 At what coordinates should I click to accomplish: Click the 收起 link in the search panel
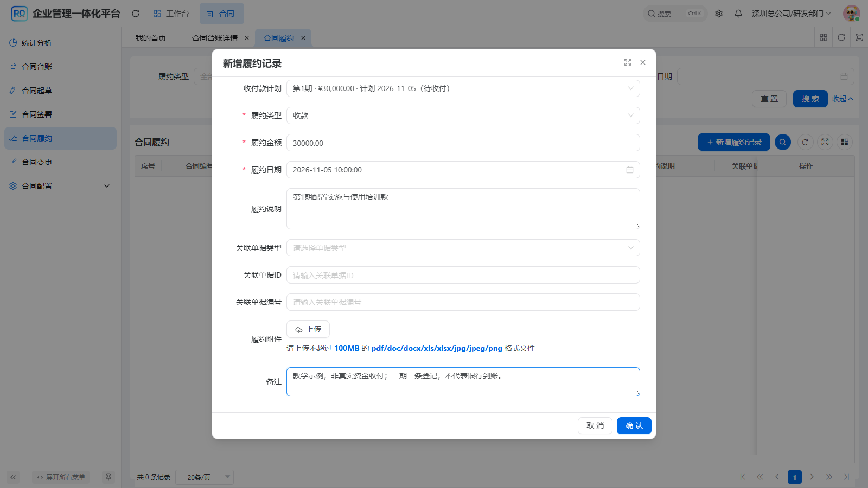[843, 99]
